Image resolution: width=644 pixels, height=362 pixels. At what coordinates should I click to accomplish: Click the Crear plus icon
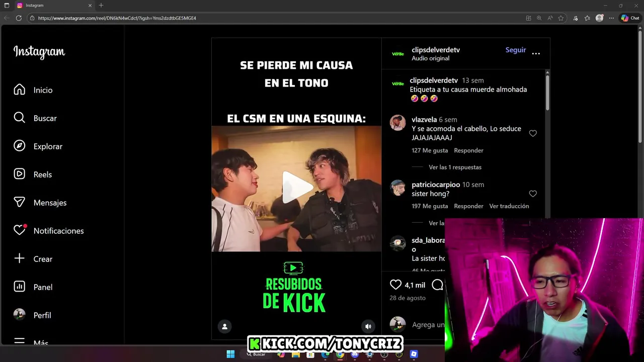click(20, 258)
